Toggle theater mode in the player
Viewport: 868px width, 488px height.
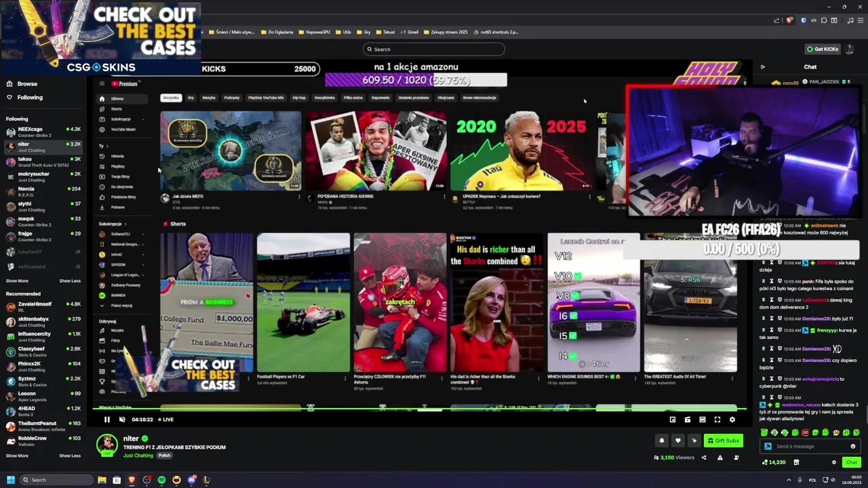(702, 420)
